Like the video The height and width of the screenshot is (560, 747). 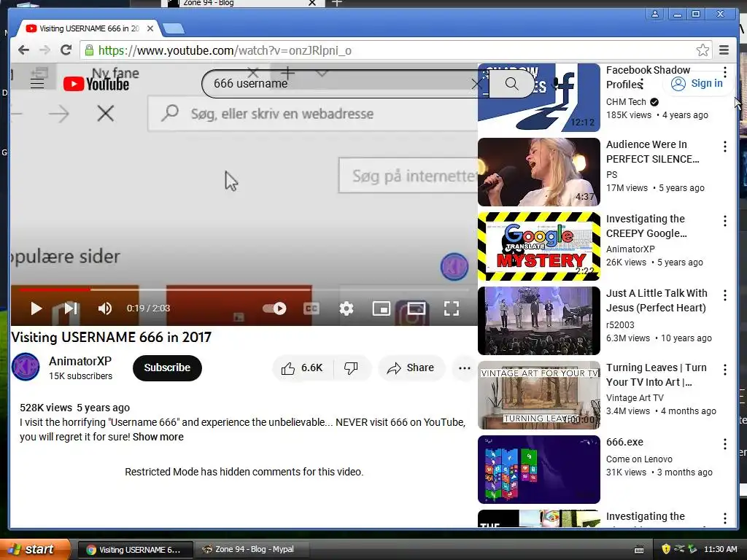pos(303,368)
